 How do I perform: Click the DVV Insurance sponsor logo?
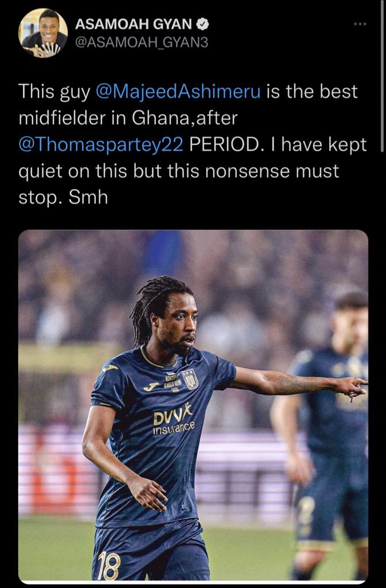tap(173, 420)
